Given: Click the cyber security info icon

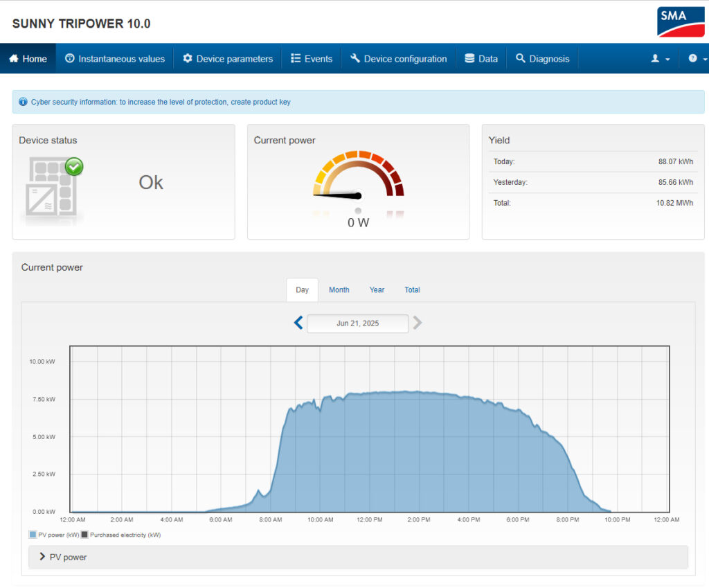Looking at the screenshot, I should 23,102.
